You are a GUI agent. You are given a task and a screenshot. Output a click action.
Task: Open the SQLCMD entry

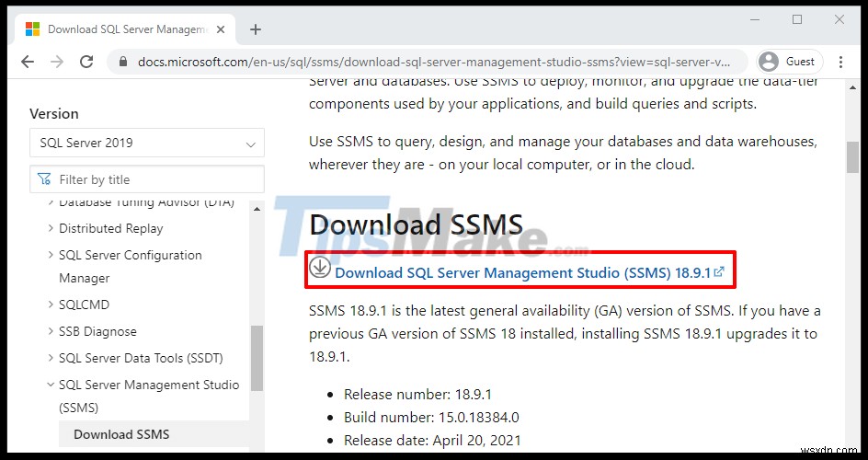pyautogui.click(x=85, y=305)
